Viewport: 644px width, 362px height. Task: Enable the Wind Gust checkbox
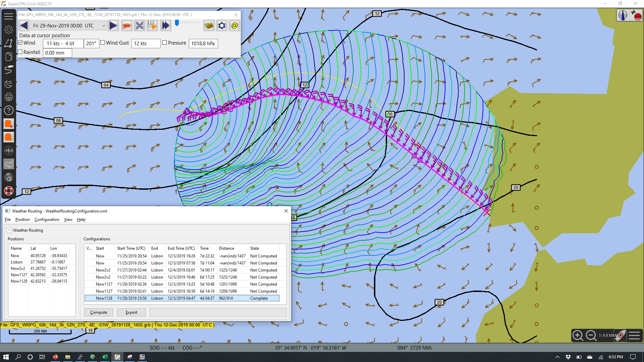103,43
